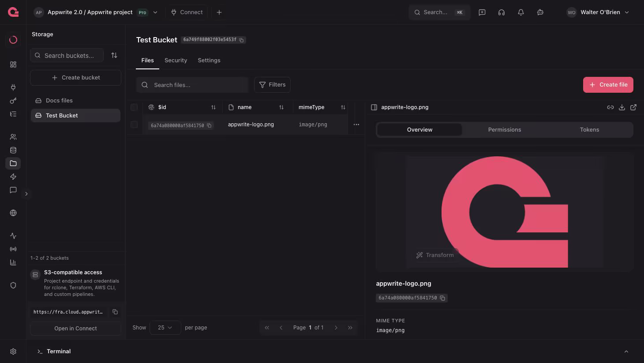644x363 pixels.
Task: Open the API keys icon in sidebar
Action: 13,101
